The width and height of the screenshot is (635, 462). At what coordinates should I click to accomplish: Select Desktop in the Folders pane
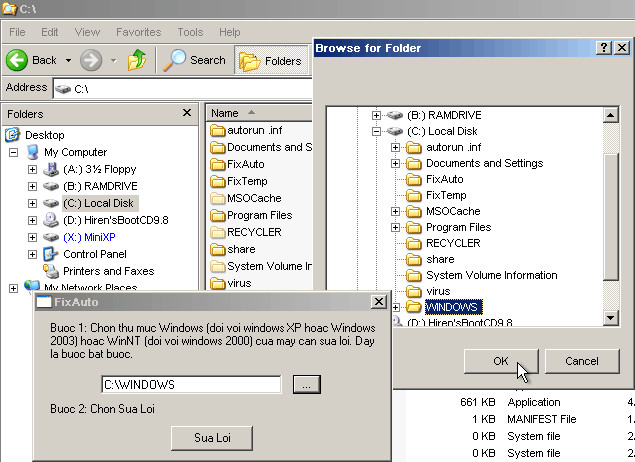[x=45, y=135]
